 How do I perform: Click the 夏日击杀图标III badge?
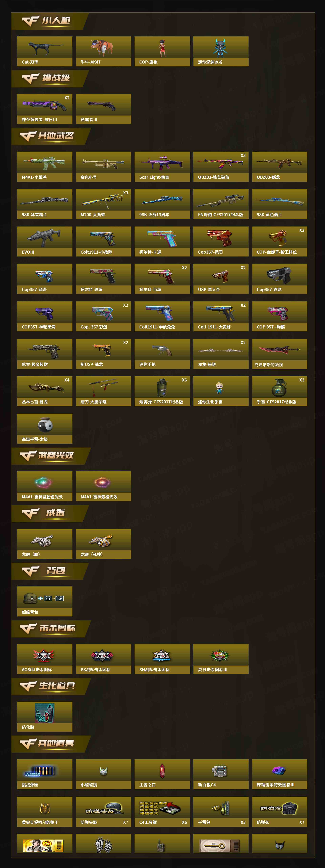[221, 659]
